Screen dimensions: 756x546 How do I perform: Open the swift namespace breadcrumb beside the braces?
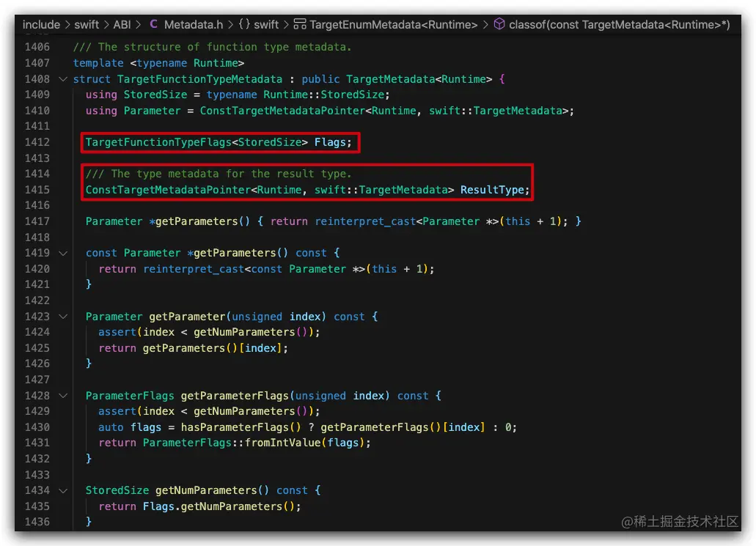[x=266, y=25]
